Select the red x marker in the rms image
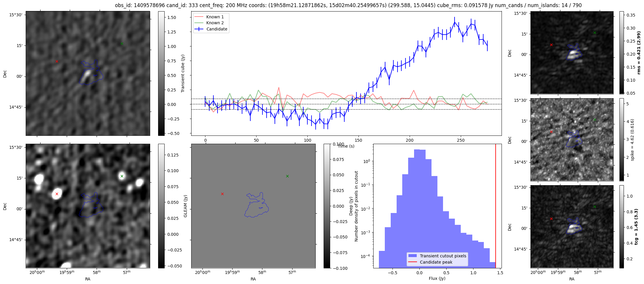 click(x=551, y=45)
